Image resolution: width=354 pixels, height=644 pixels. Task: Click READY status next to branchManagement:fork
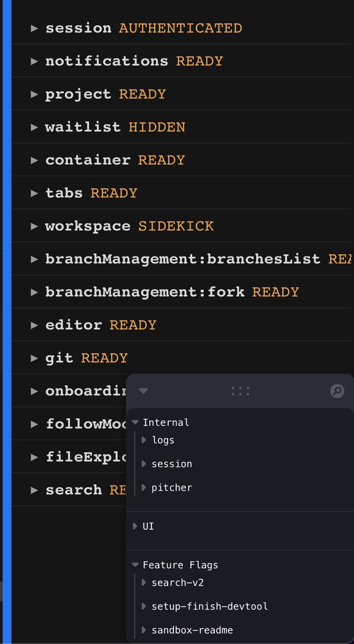[276, 292]
